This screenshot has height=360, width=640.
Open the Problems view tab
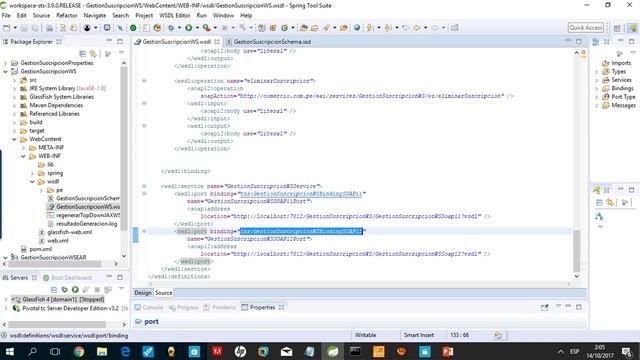[220, 307]
